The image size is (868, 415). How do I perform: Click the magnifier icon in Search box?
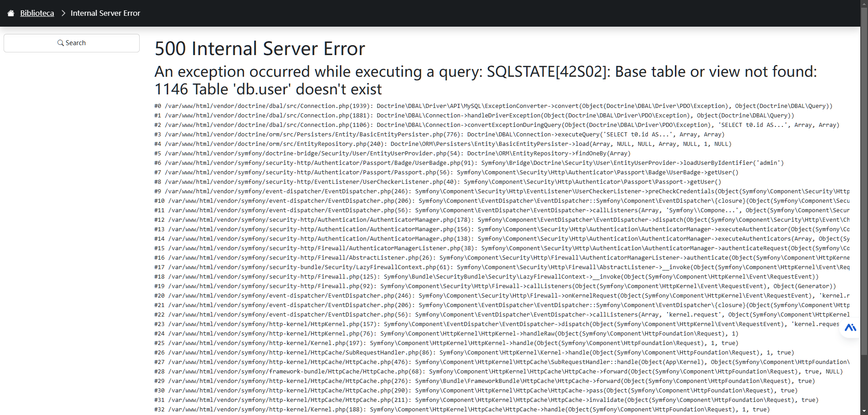[61, 43]
